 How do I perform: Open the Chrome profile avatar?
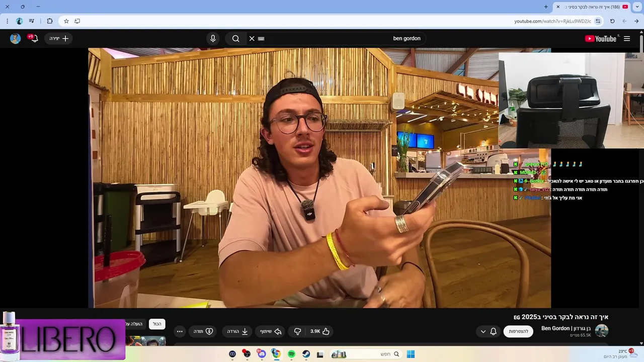tap(20, 21)
